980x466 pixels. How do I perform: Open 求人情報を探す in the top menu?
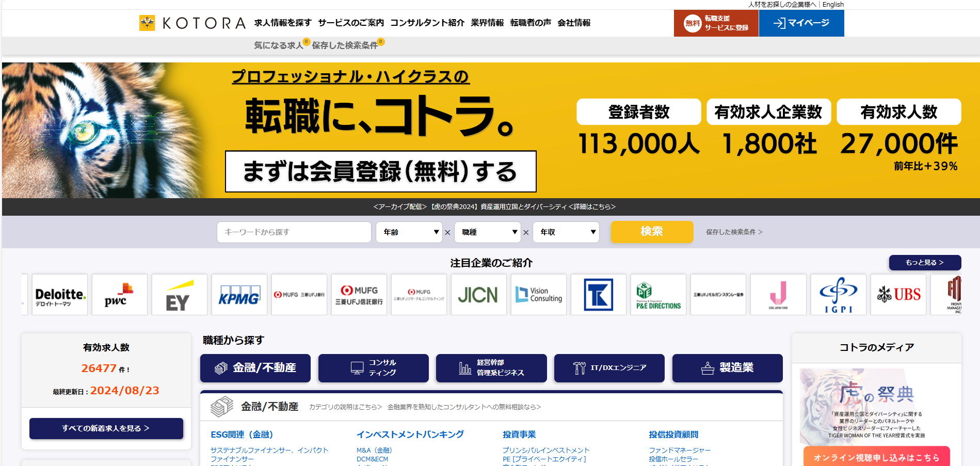pyautogui.click(x=283, y=23)
